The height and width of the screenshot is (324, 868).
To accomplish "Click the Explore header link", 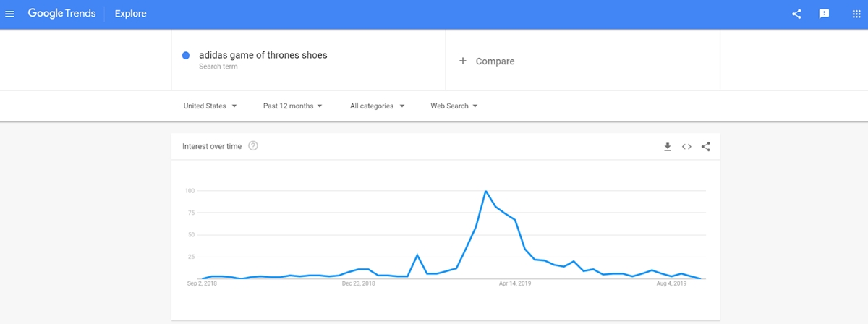I will (x=130, y=14).
